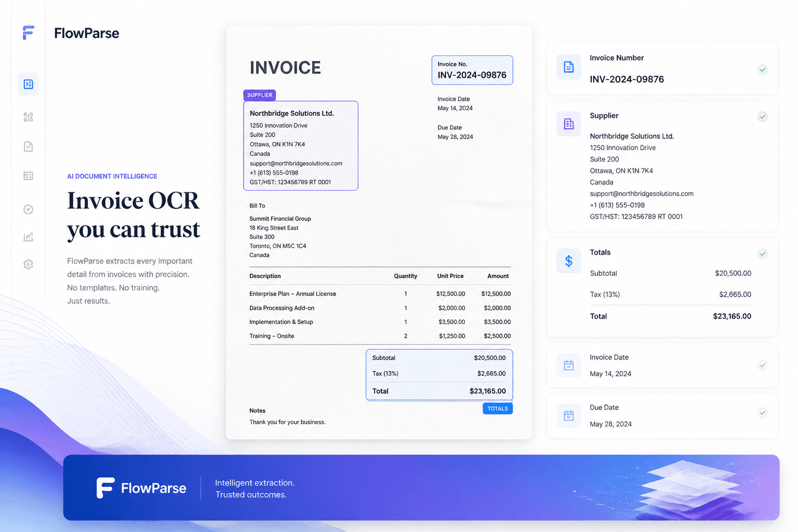Click the calendar icon on the Invoice Date card
The image size is (798, 532).
tap(569, 365)
